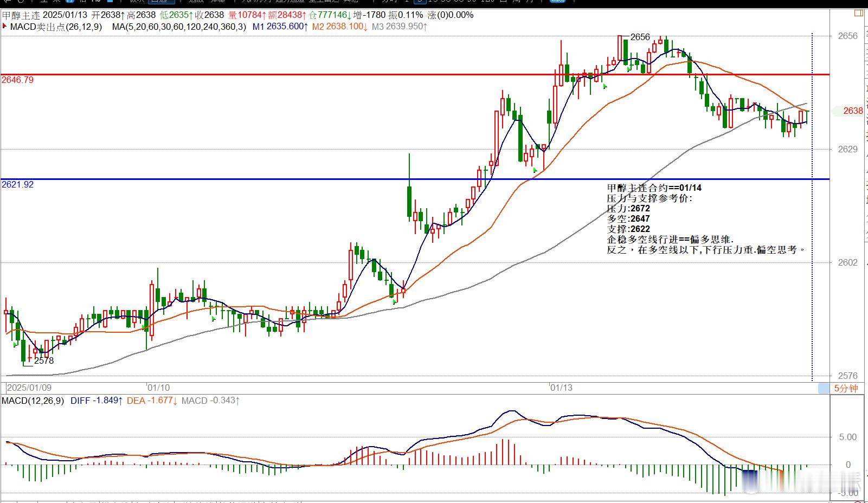Click the 01/10 date axis label
The image size is (868, 503).
point(159,388)
